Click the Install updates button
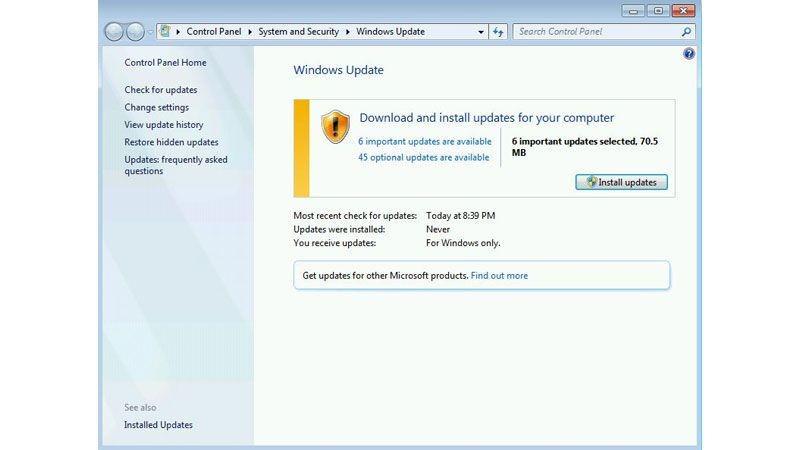800x450 pixels. point(621,182)
